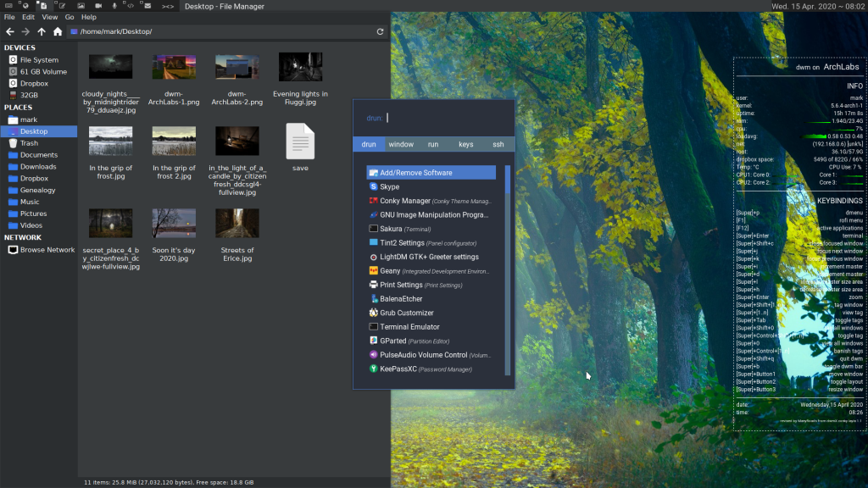Image resolution: width=868 pixels, height=488 pixels.
Task: Go forward with the forward arrow
Action: point(25,31)
